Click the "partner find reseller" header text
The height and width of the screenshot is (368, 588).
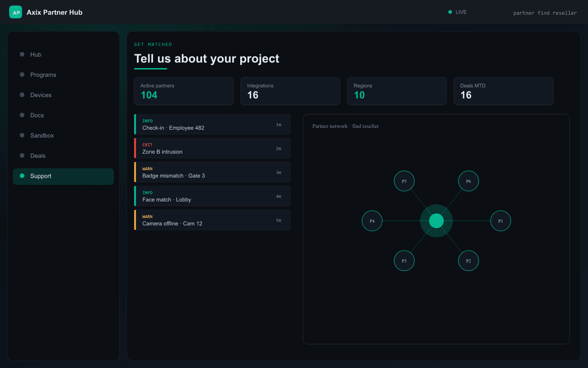tap(545, 13)
